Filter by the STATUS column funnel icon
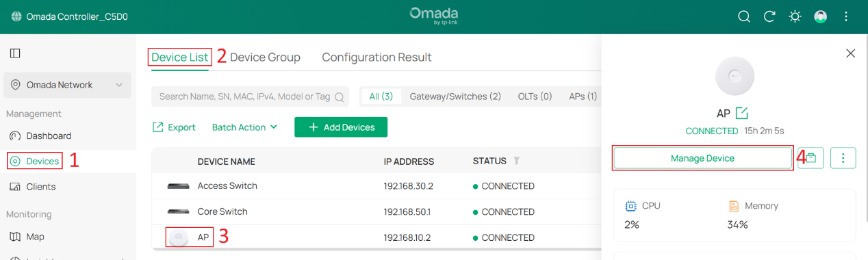 pos(517,161)
